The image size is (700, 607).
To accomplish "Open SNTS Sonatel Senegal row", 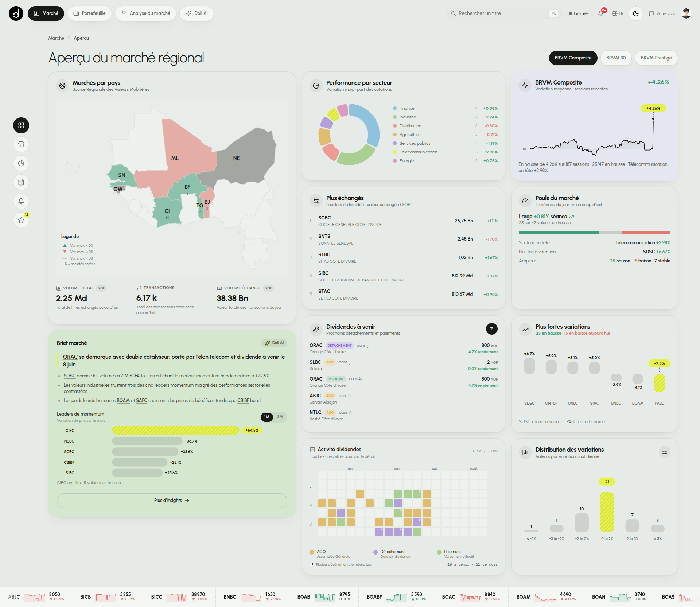I will pos(404,240).
